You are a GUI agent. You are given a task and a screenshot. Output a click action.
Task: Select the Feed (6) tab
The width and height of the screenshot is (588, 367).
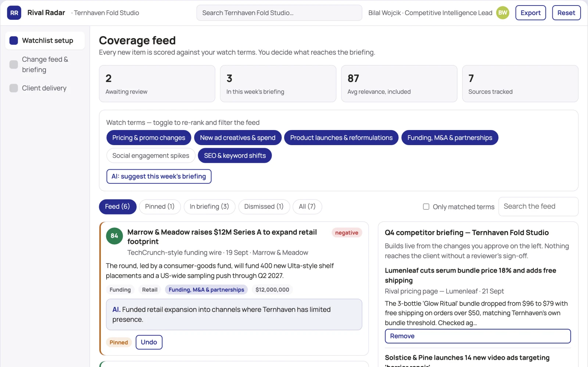point(118,206)
